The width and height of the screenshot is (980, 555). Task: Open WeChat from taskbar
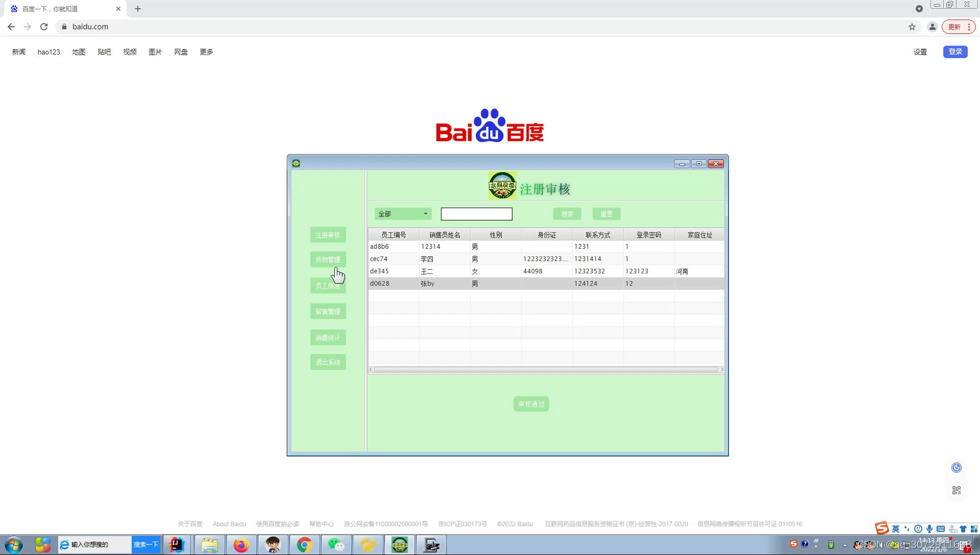[x=336, y=545]
